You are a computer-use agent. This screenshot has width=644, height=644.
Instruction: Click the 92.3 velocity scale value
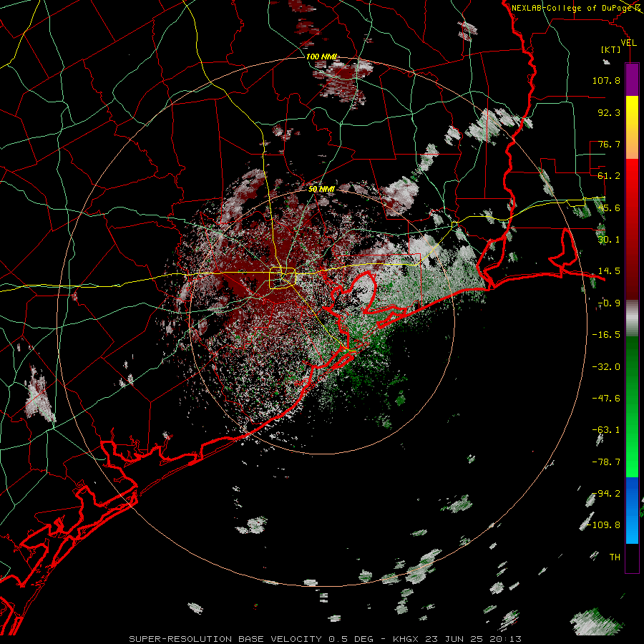[x=609, y=112]
